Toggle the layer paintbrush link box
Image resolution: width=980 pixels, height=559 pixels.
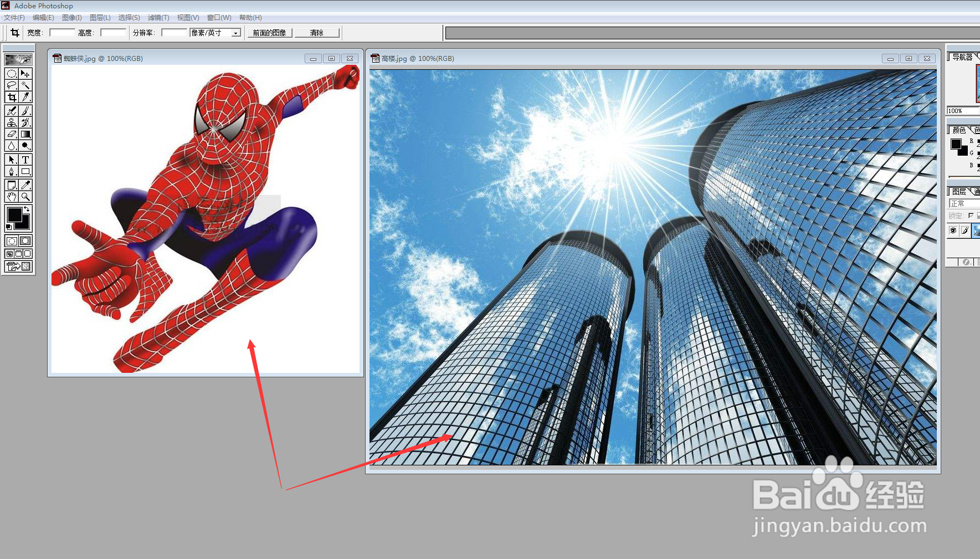click(965, 230)
